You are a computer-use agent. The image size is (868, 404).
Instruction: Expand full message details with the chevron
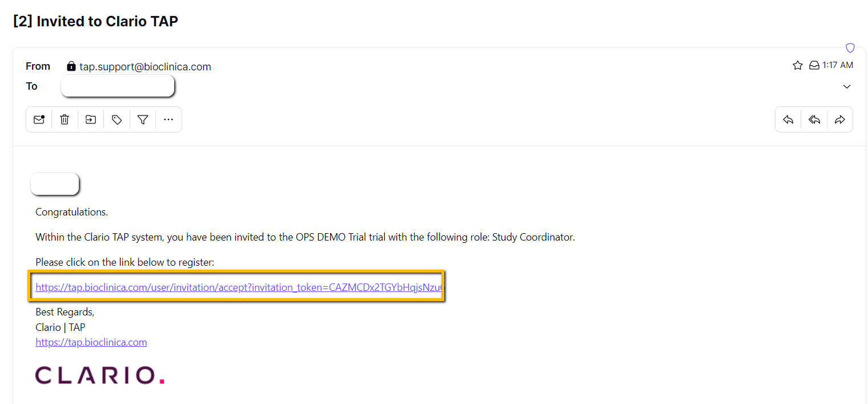(x=847, y=86)
